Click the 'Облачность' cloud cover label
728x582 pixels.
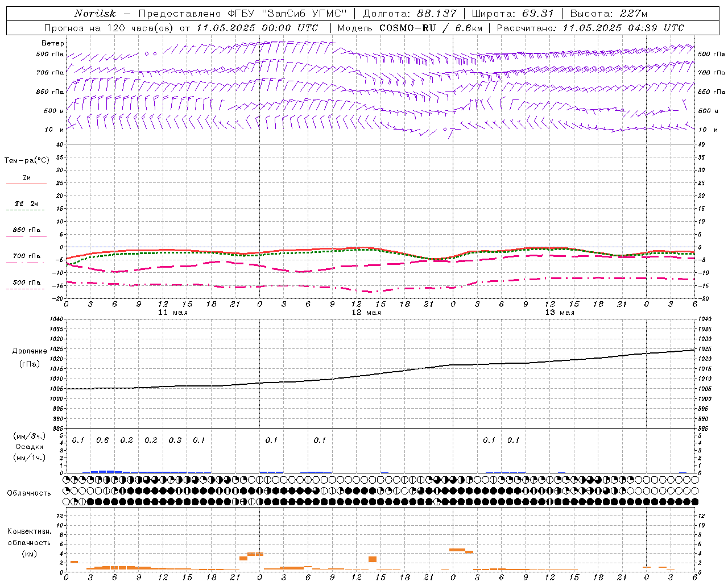coord(29,493)
